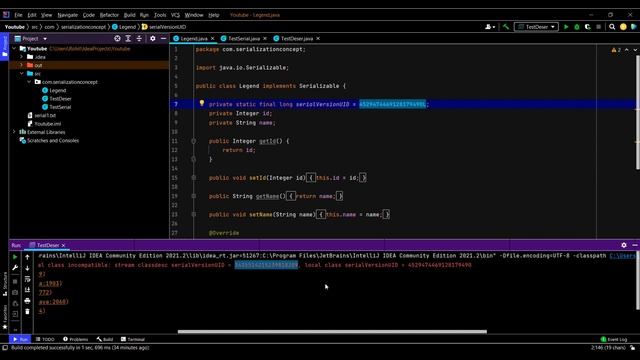640x360 pixels.
Task: Open the Tools menu
Action: click(160, 15)
